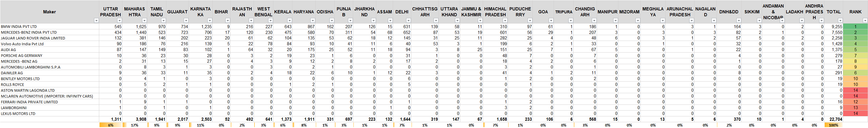Select the Uttar Pradesh column sum 1,311
This screenshot has height=128, width=868.
[110, 119]
